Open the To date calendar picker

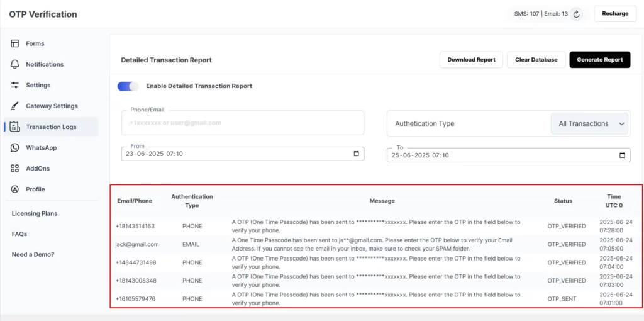pos(623,155)
